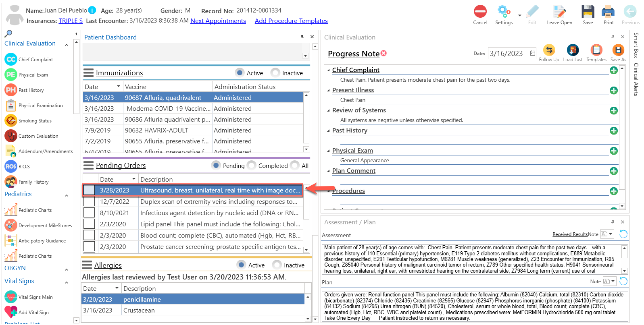Open the Plan Note dropdown
Image resolution: width=644 pixels, height=325 pixels.
click(613, 281)
